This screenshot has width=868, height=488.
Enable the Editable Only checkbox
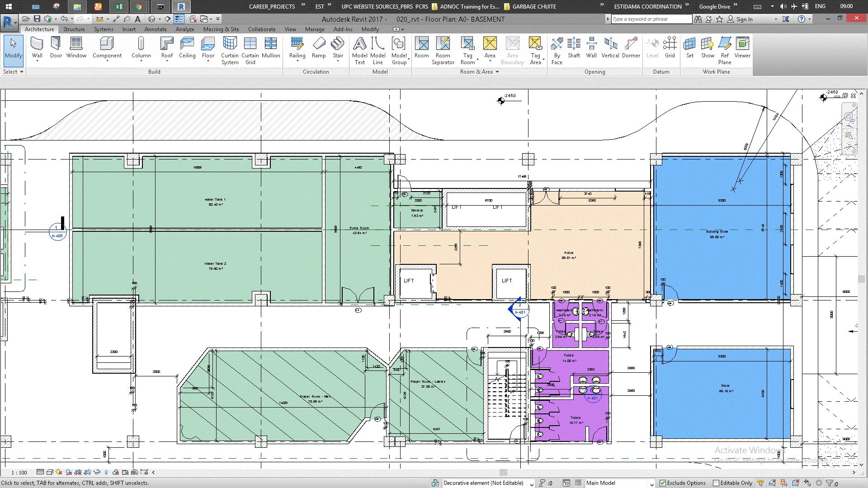click(x=716, y=483)
